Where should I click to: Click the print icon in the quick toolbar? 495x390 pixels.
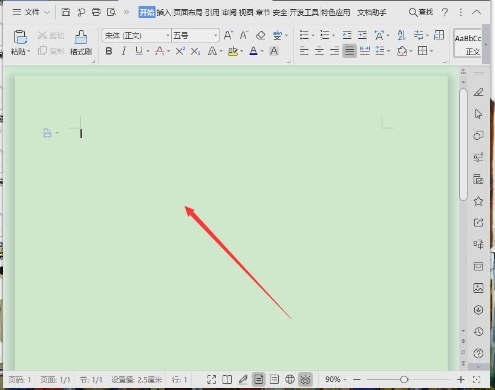[96, 12]
